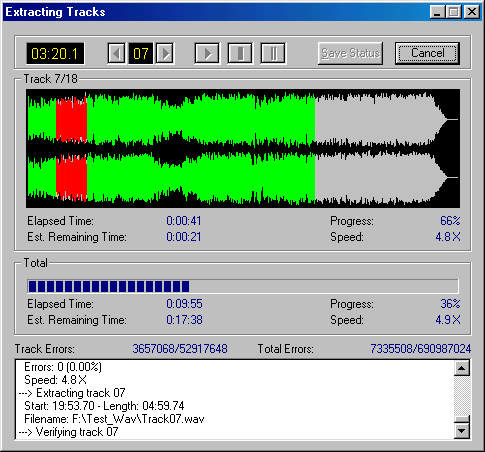Screen dimensions: 485x452
Task: Maximize the Extracting Tracks window
Action: click(453, 12)
